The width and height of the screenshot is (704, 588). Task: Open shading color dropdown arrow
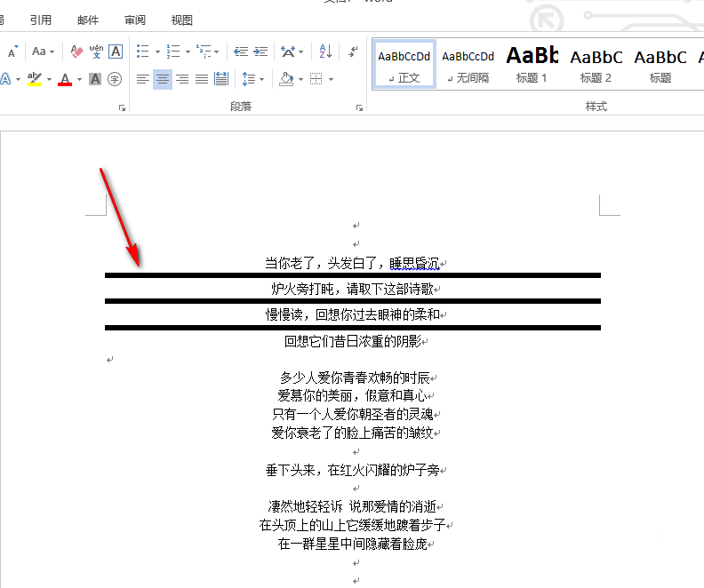[x=300, y=79]
